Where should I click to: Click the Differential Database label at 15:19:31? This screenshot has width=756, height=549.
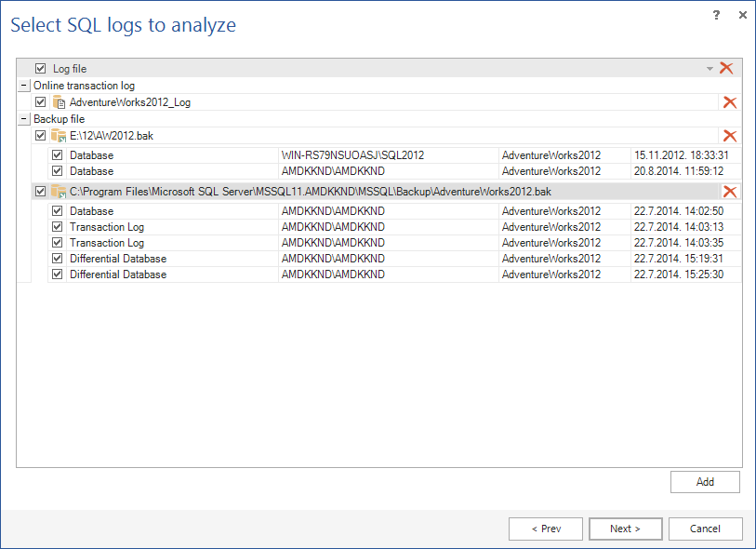[118, 259]
